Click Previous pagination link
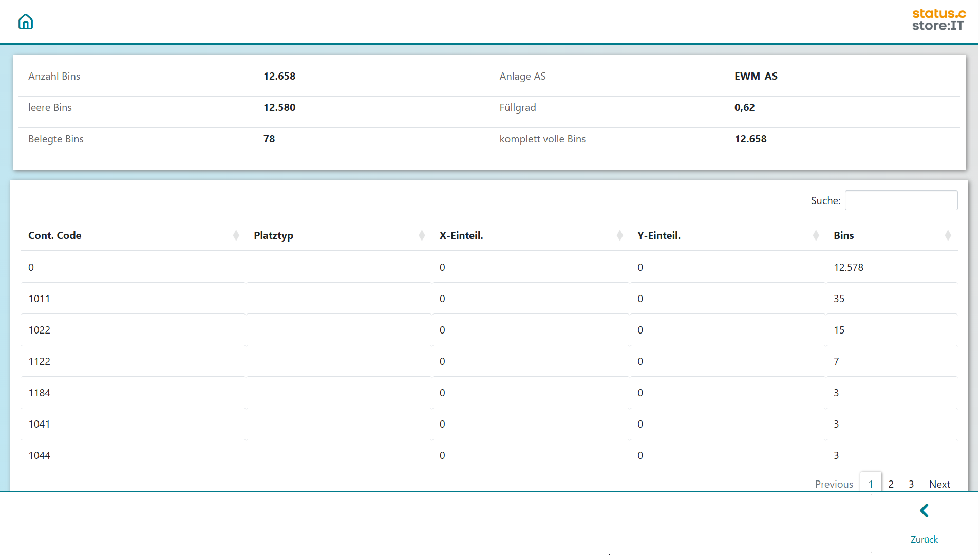 (x=834, y=484)
